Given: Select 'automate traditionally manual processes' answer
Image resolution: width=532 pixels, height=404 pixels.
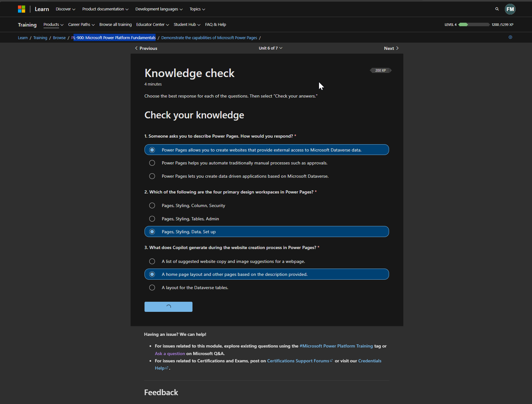Looking at the screenshot, I should pyautogui.click(x=267, y=163).
